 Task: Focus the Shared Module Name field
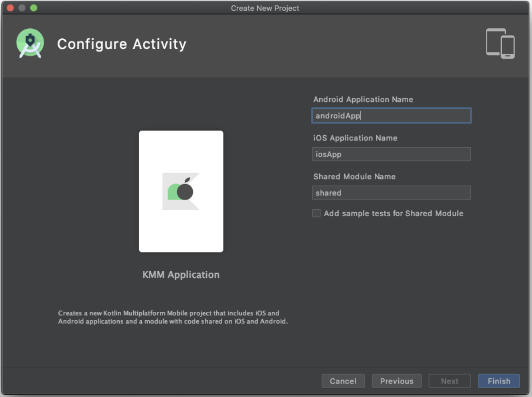pos(391,193)
